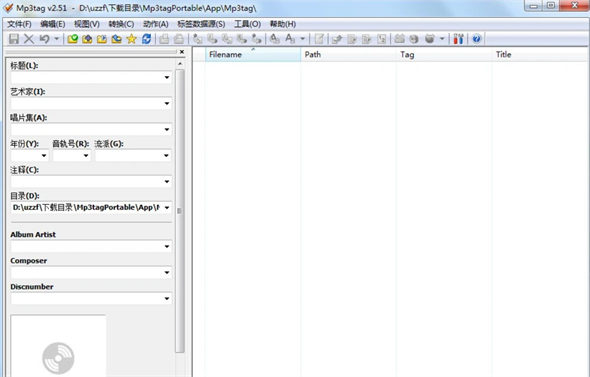Image resolution: width=590 pixels, height=377 pixels.
Task: Expand the 年份(Y) year dropdown
Action: click(x=44, y=156)
